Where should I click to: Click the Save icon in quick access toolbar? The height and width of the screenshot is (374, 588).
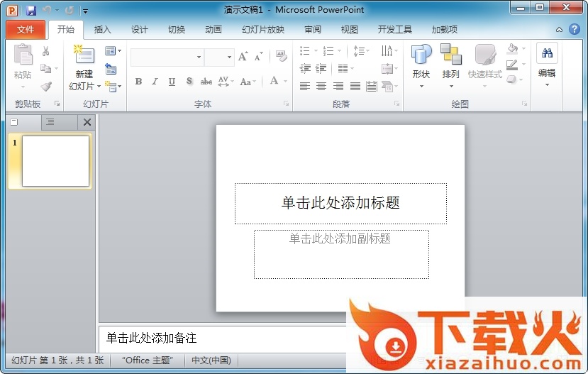[x=31, y=11]
